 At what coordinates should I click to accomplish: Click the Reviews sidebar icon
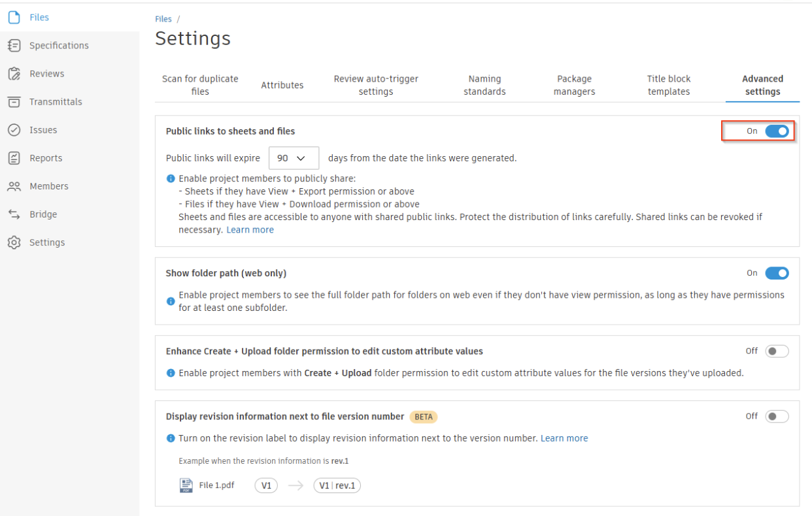tap(14, 74)
